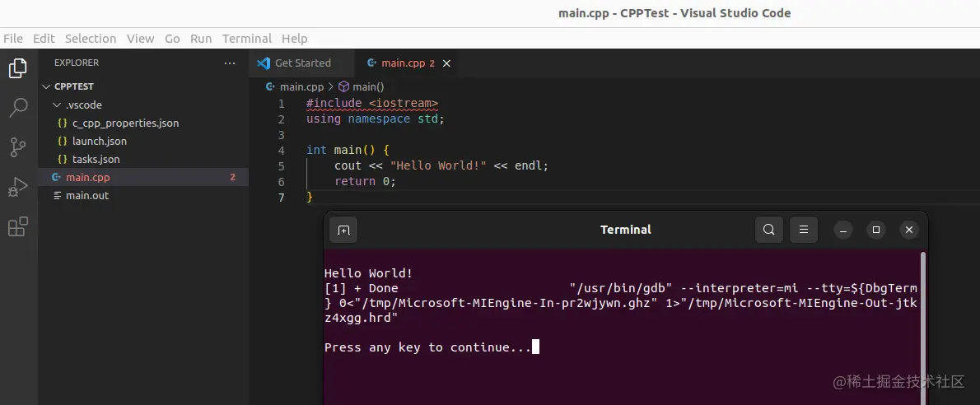Click the JSON icon beside launch.json
The image size is (980, 405).
click(x=62, y=142)
